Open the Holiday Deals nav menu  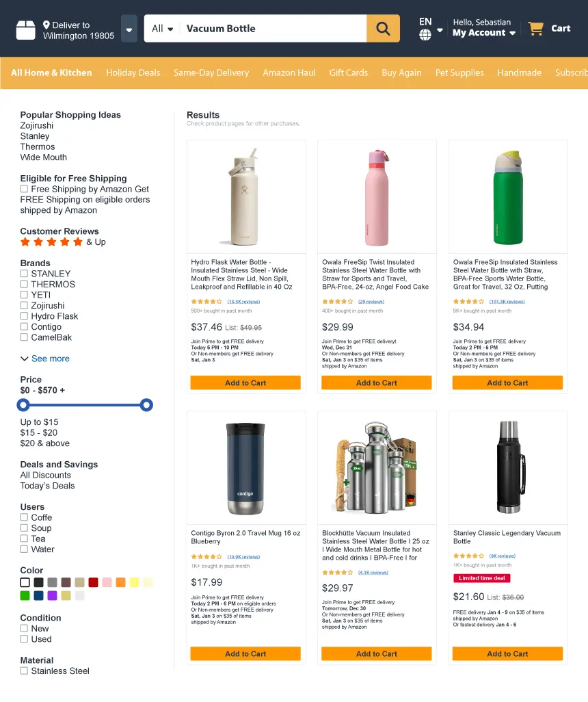coord(133,73)
